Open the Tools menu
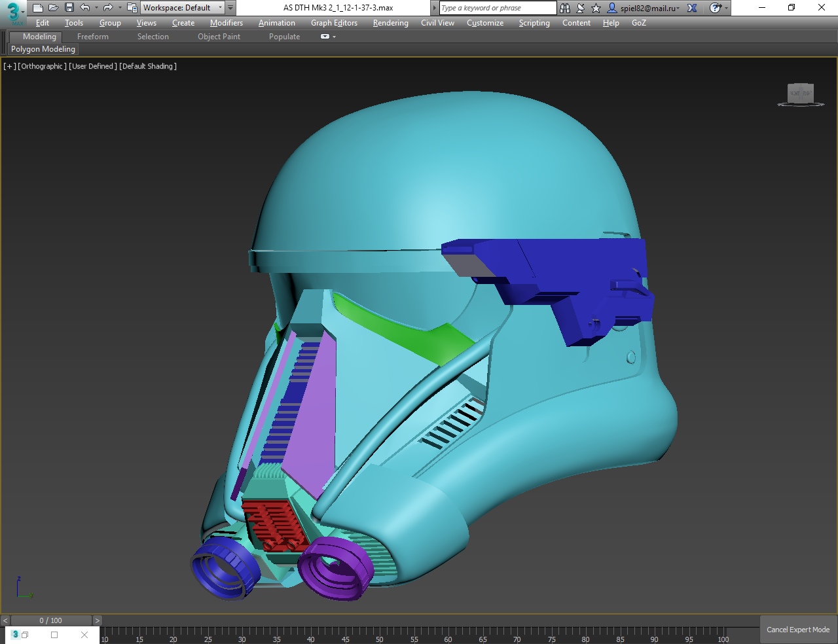Viewport: 838px width, 644px height. [x=74, y=23]
